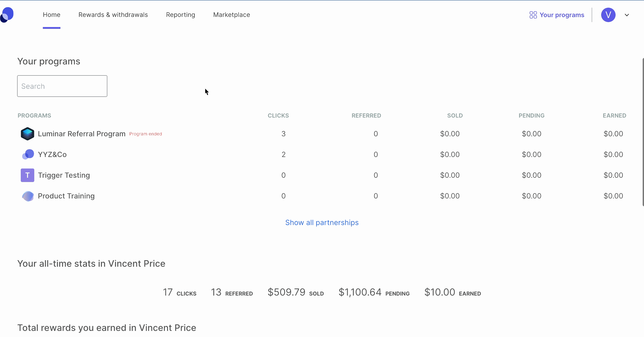Open the YYZ&Co program name

coord(52,155)
